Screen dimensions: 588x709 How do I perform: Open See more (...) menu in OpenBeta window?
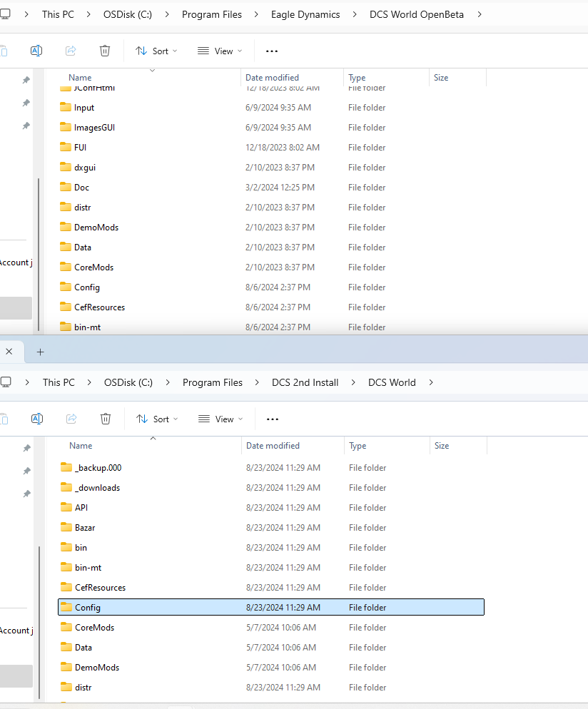[272, 51]
